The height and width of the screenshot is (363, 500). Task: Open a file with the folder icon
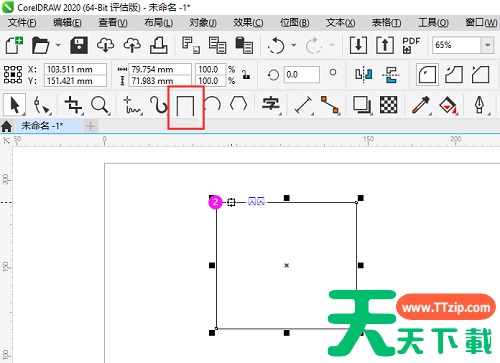click(40, 45)
